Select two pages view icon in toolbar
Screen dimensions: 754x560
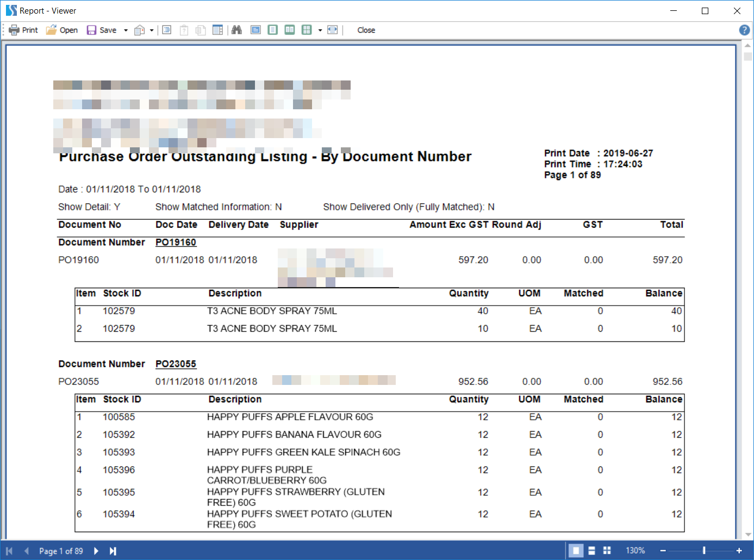point(290,30)
